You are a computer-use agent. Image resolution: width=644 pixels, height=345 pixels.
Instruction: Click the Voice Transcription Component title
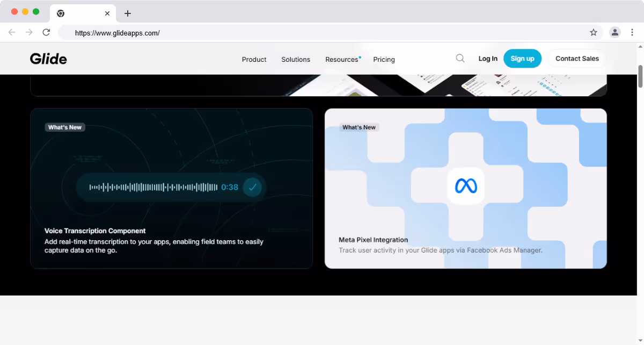(95, 231)
